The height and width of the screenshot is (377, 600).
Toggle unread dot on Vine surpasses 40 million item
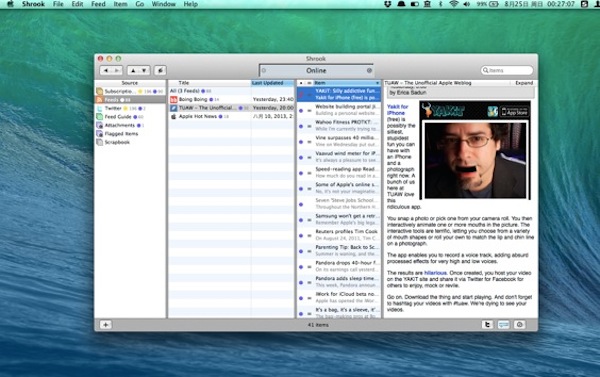tap(301, 142)
